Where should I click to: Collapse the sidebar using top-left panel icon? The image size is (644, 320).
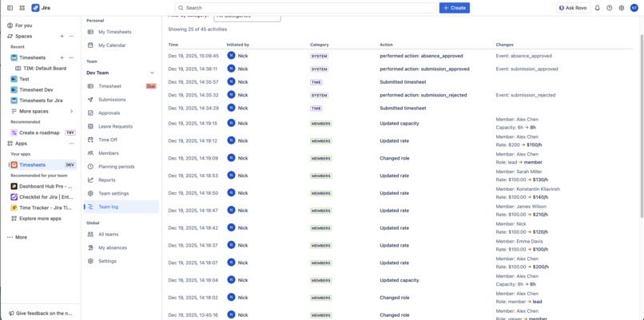point(10,8)
